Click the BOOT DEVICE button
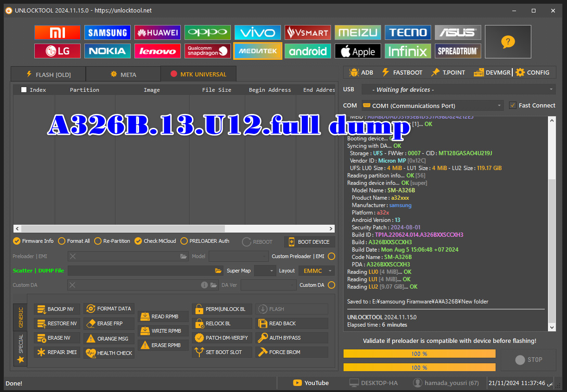Image resolution: width=567 pixels, height=392 pixels. pyautogui.click(x=309, y=242)
